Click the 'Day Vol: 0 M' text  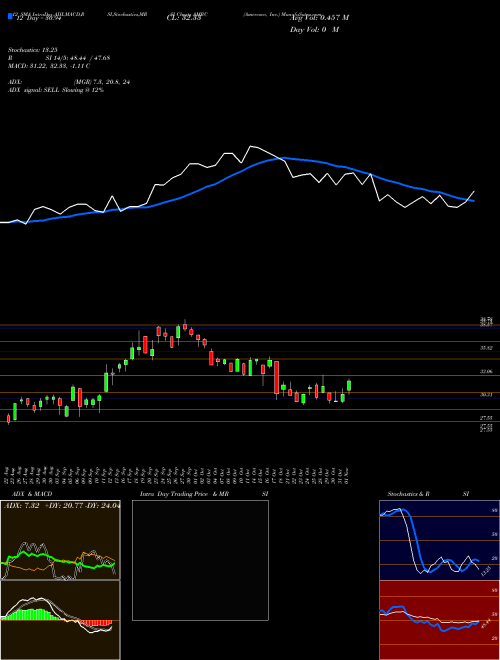(314, 29)
